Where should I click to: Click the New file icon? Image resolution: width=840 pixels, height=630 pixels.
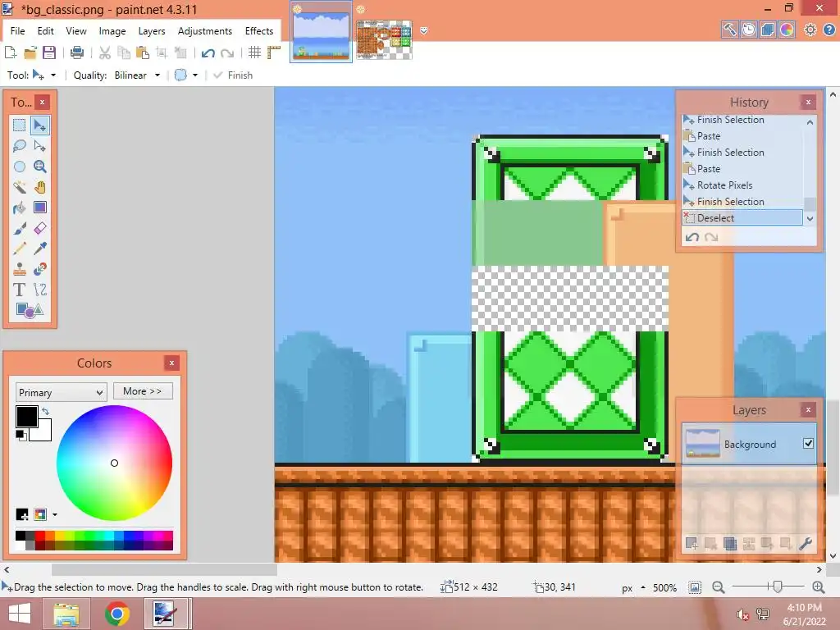11,52
